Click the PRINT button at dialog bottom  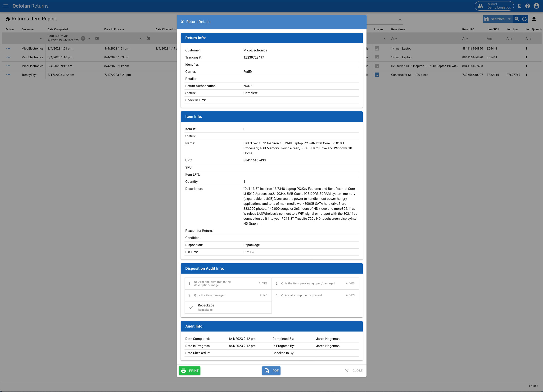tap(189, 370)
